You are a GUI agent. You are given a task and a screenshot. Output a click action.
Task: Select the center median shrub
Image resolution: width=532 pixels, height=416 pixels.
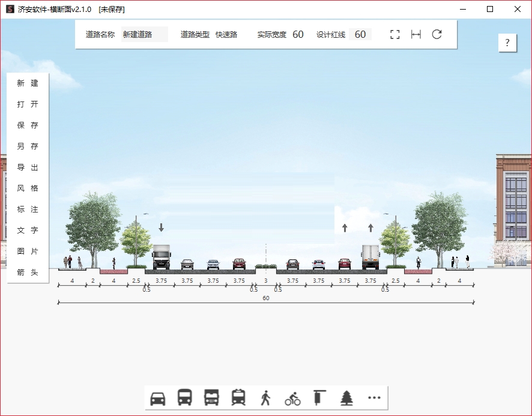point(266,267)
